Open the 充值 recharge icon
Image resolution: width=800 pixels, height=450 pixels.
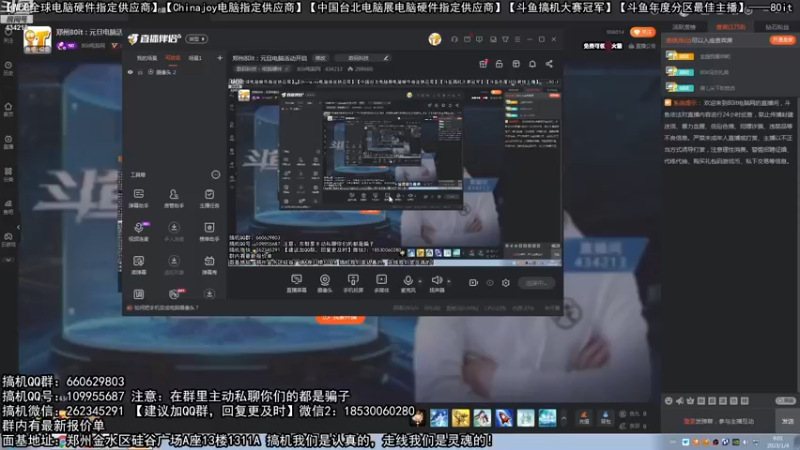pyautogui.click(x=584, y=418)
